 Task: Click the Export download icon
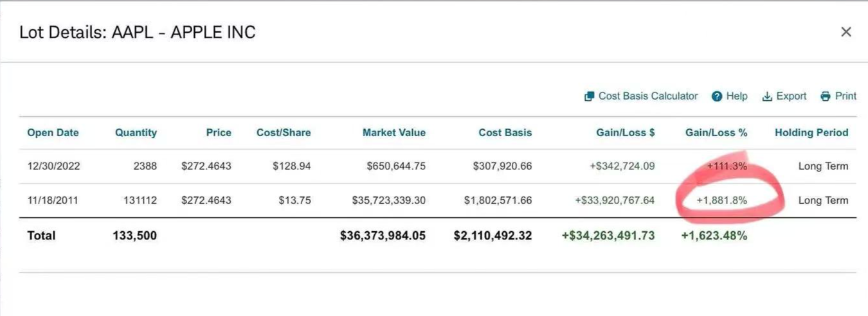(767, 96)
